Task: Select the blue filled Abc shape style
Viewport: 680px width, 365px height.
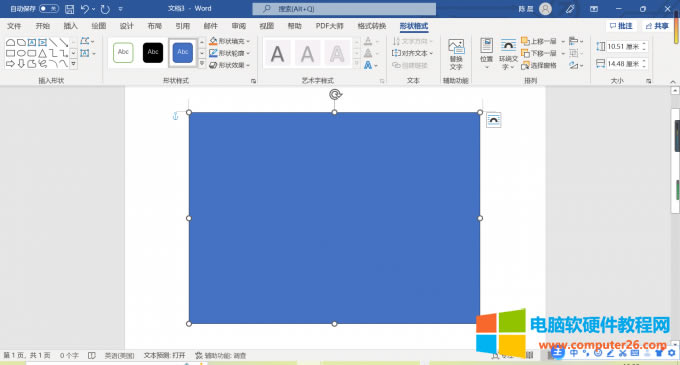Action: 183,52
